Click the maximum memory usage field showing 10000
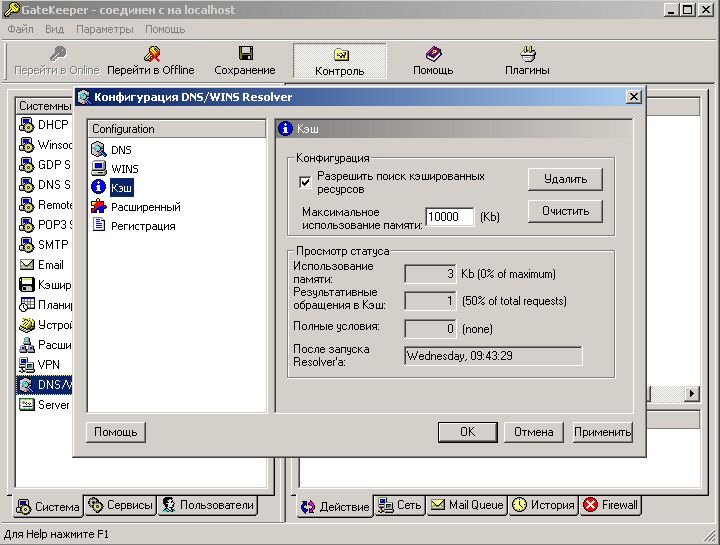Screen dimensions: 720x545 450,217
